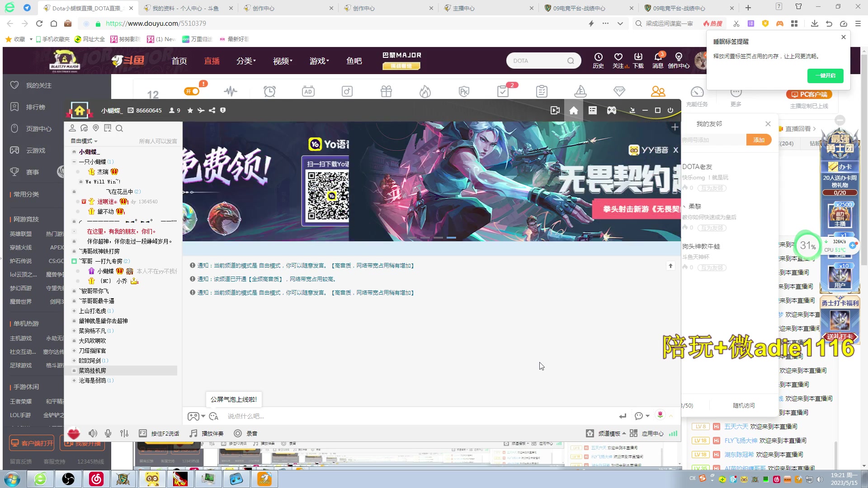Open the audio mixer settings icon
This screenshot has height=488, width=868.
tap(124, 433)
